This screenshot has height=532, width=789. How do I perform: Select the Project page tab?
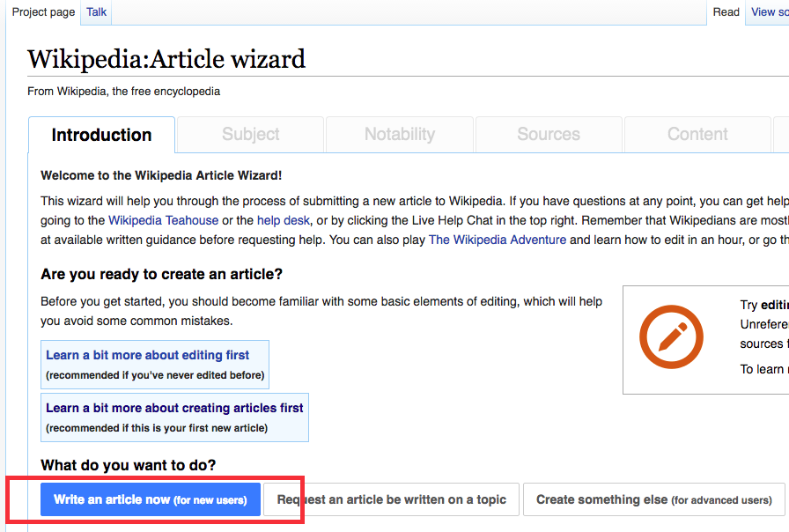pyautogui.click(x=43, y=12)
